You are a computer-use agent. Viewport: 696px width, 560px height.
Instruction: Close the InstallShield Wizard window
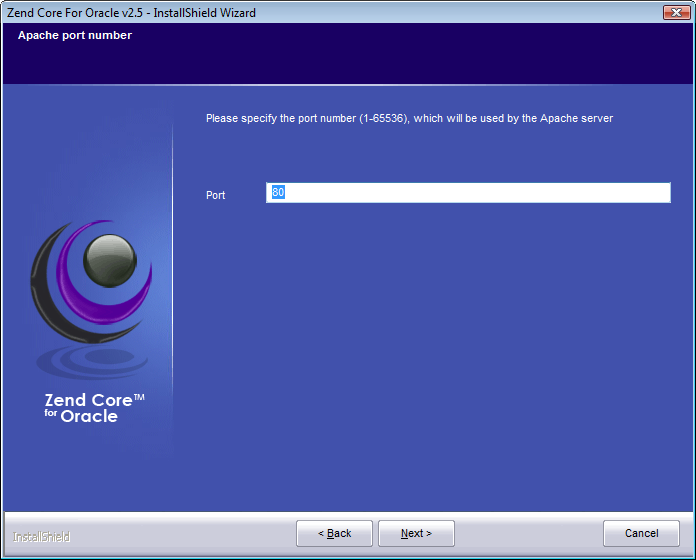click(x=676, y=12)
